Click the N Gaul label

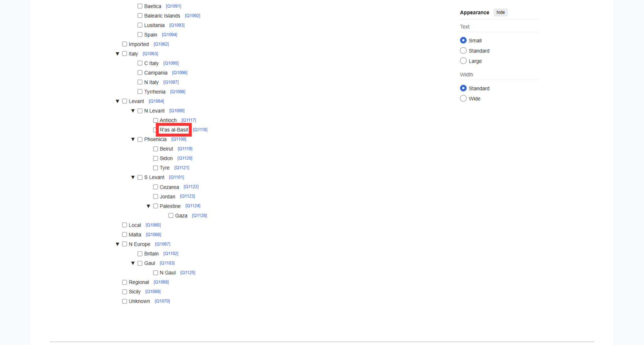(x=168, y=273)
